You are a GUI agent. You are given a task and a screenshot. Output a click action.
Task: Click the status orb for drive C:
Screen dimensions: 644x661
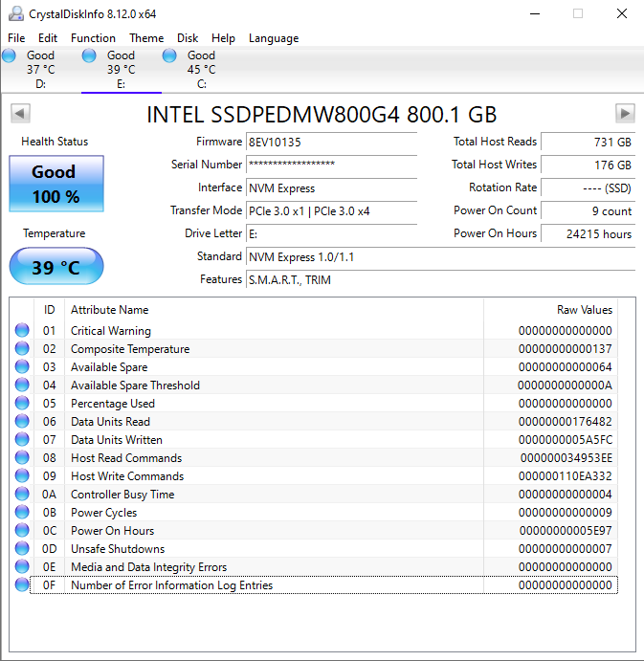(x=170, y=56)
